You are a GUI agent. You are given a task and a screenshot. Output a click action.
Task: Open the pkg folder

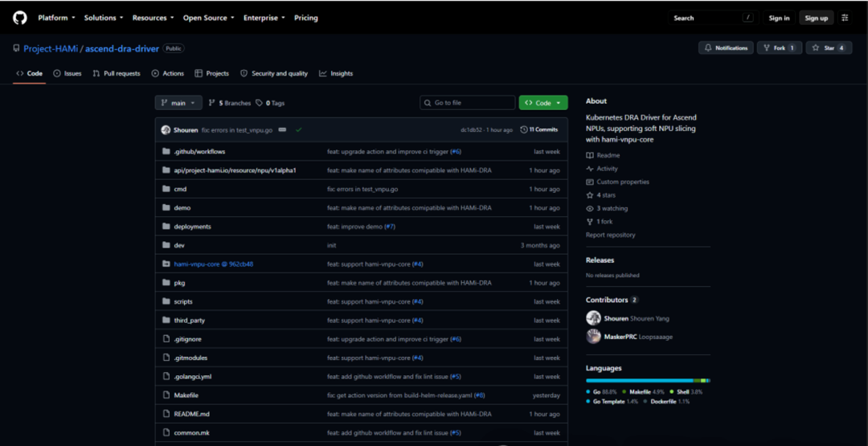(179, 284)
